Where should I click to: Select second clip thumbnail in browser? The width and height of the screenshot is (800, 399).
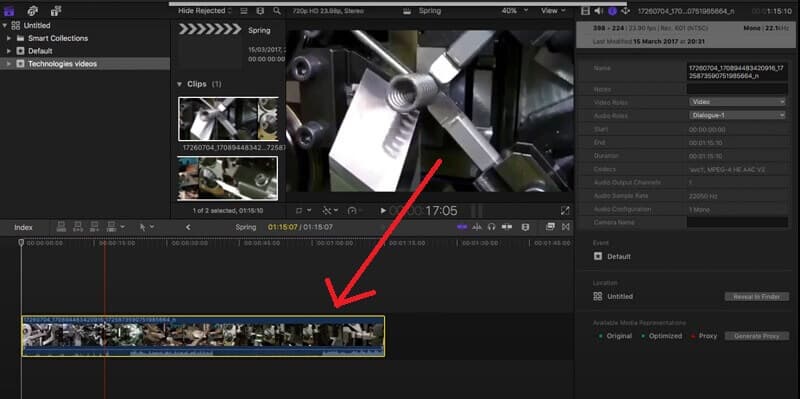[x=228, y=178]
